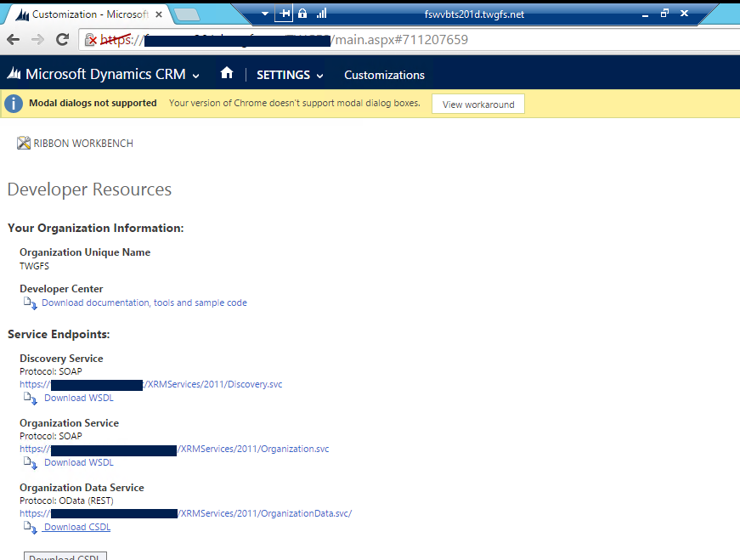Click the lock icon on the remote connection bar

pyautogui.click(x=302, y=14)
